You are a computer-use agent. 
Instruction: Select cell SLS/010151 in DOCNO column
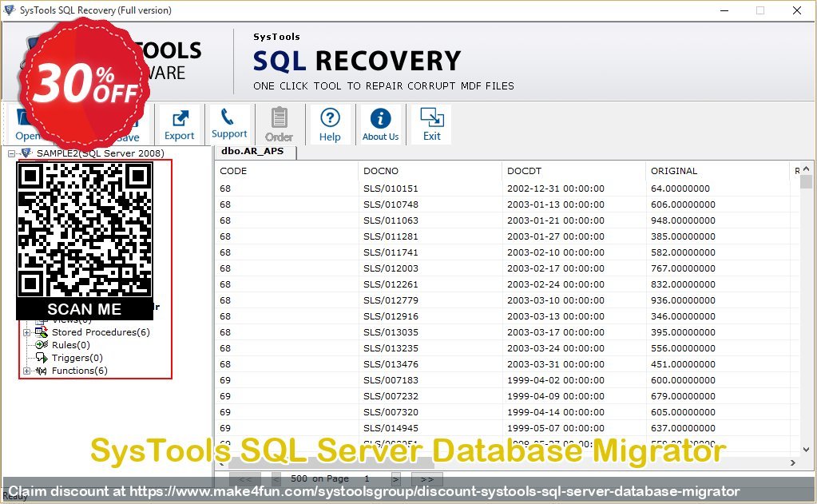(x=391, y=189)
